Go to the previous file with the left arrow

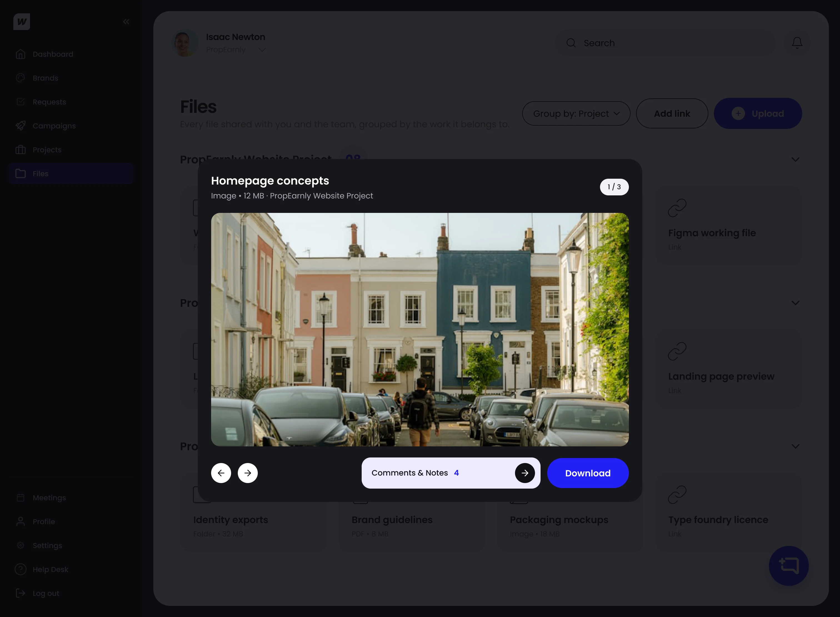coord(221,473)
